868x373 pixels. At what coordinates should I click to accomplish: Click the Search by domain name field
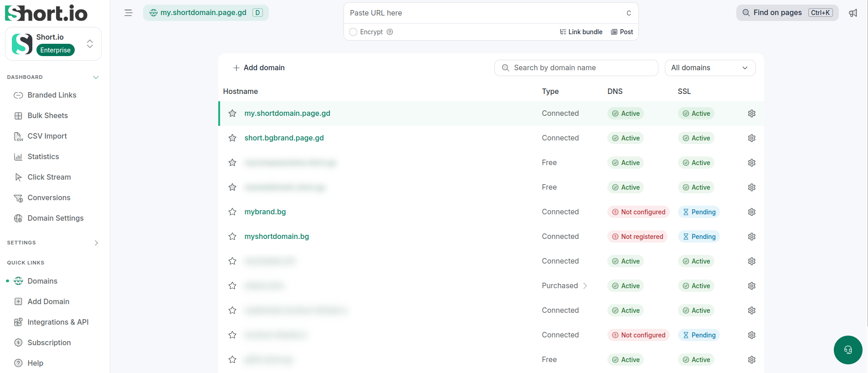click(x=576, y=68)
